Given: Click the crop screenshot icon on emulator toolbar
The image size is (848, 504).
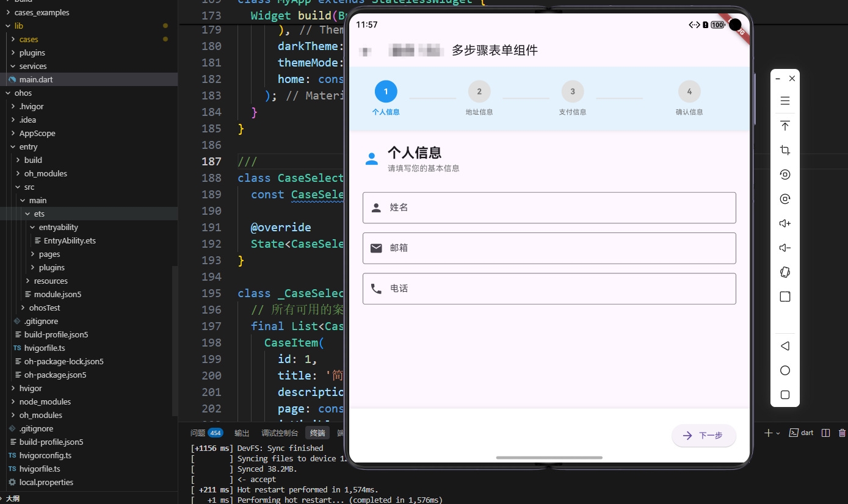Looking at the screenshot, I should coord(785,150).
